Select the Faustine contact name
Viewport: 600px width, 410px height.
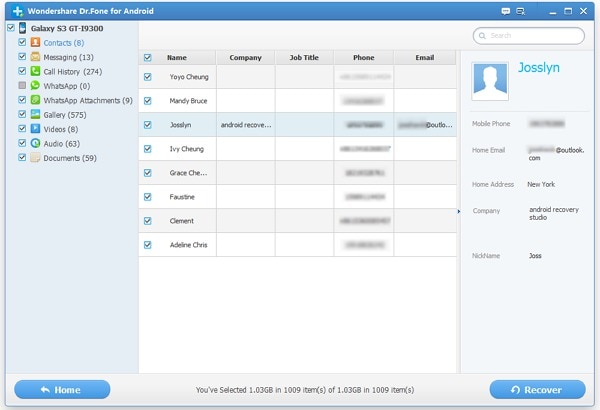[x=182, y=197]
